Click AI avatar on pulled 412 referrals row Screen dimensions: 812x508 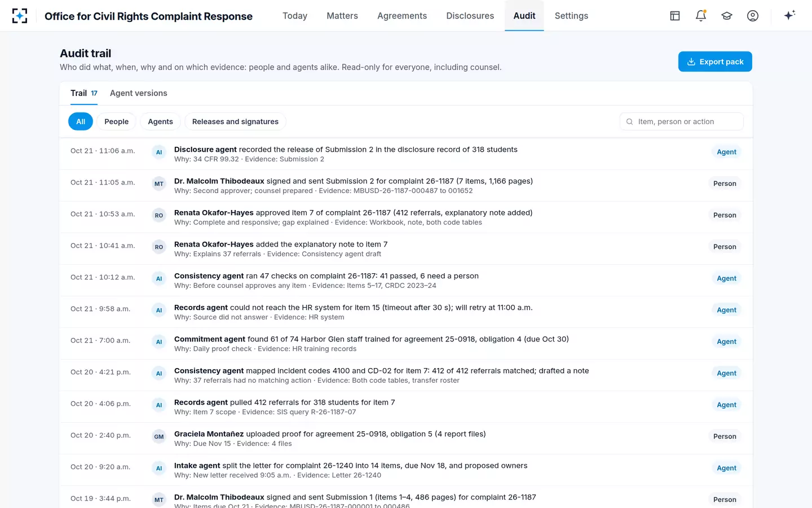(x=159, y=405)
